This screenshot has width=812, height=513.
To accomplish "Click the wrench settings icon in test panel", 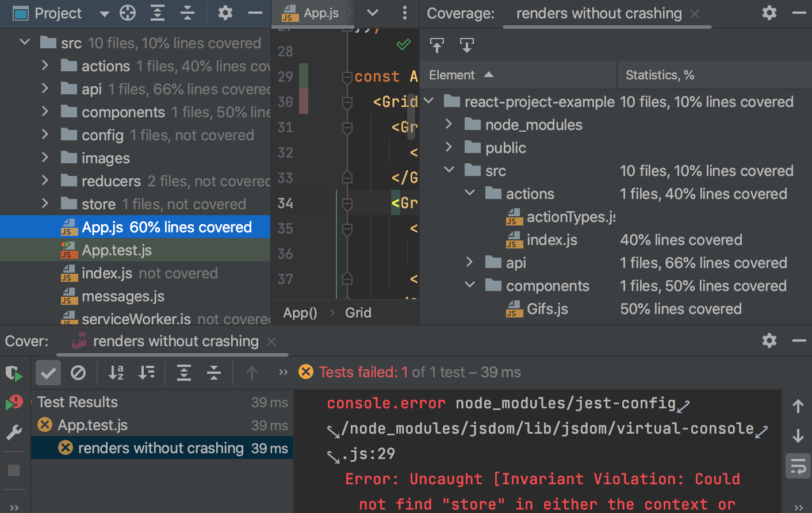I will point(14,432).
